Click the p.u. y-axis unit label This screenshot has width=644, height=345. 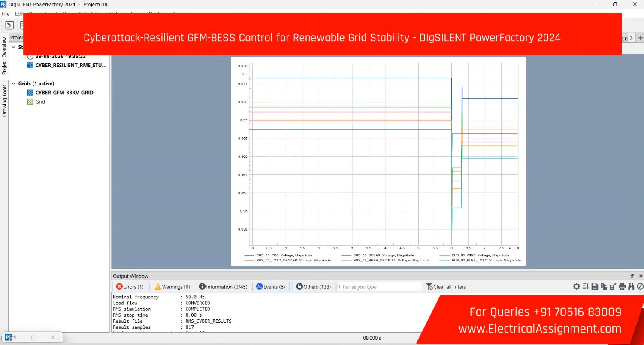244,74
